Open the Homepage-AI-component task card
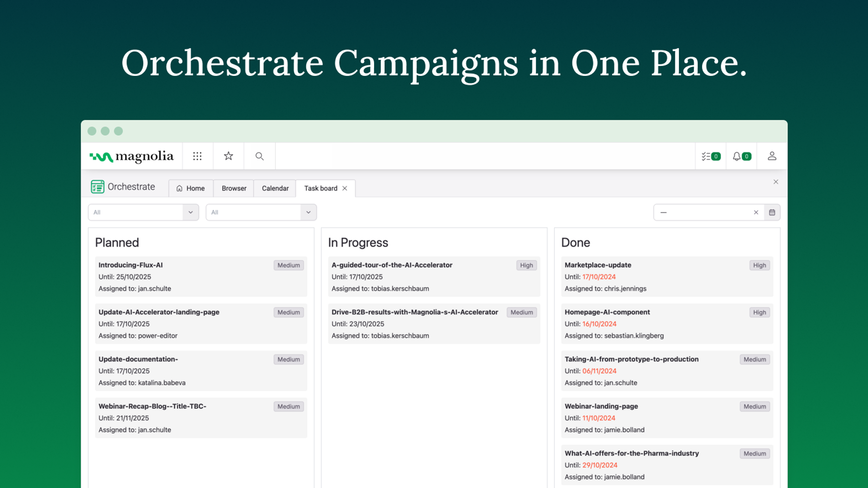Screen dimensions: 868x488 click(667, 324)
